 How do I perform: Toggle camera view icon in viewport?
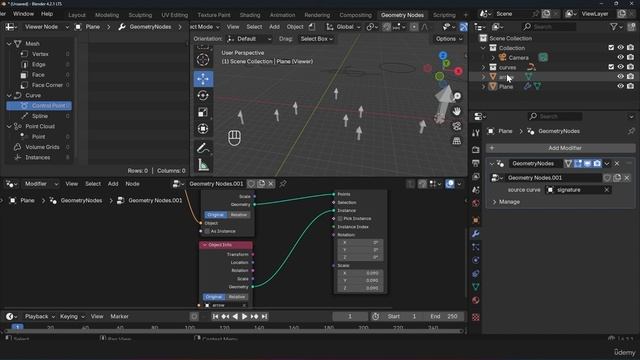(457, 126)
